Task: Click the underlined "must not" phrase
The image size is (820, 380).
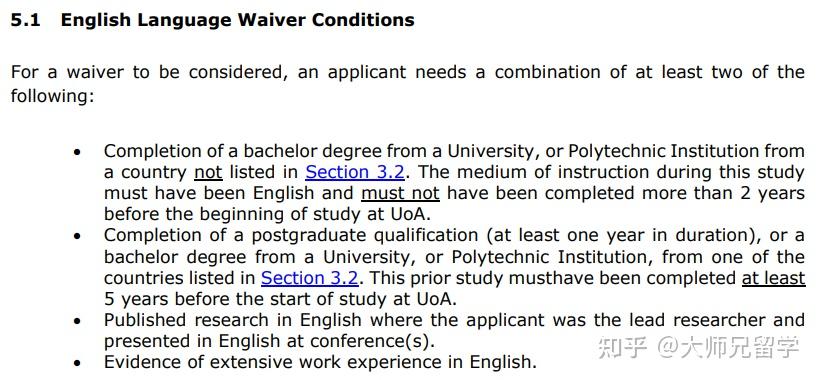Action: pos(400,193)
